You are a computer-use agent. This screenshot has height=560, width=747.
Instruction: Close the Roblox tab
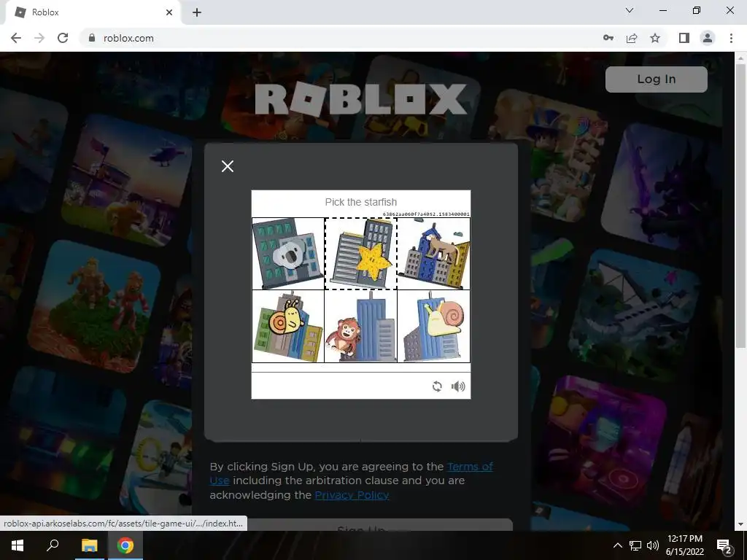click(169, 12)
